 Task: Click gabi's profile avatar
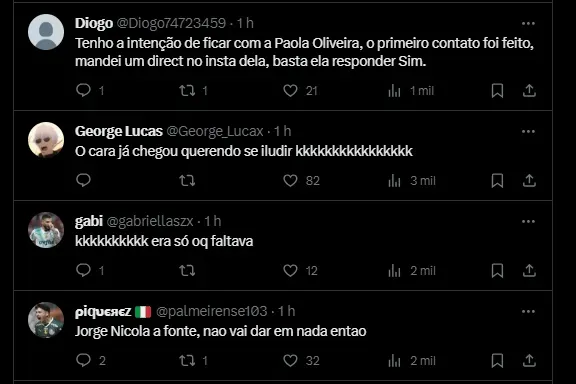coord(46,230)
